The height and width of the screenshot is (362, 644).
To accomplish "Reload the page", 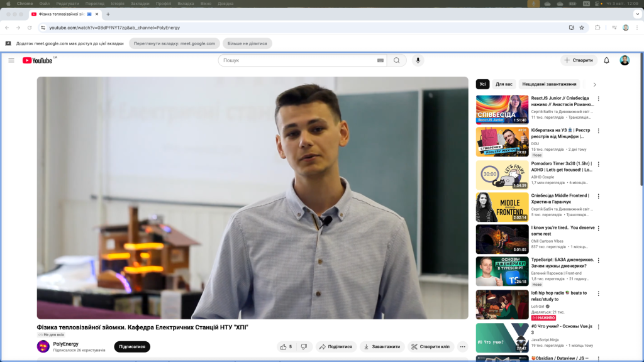I will coord(30,28).
